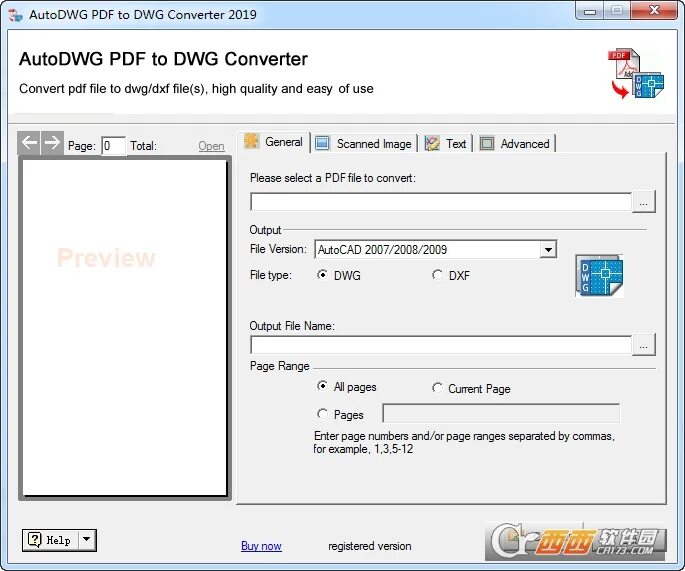Click the Page number field
Viewport: 685px width, 571px height.
click(x=114, y=145)
